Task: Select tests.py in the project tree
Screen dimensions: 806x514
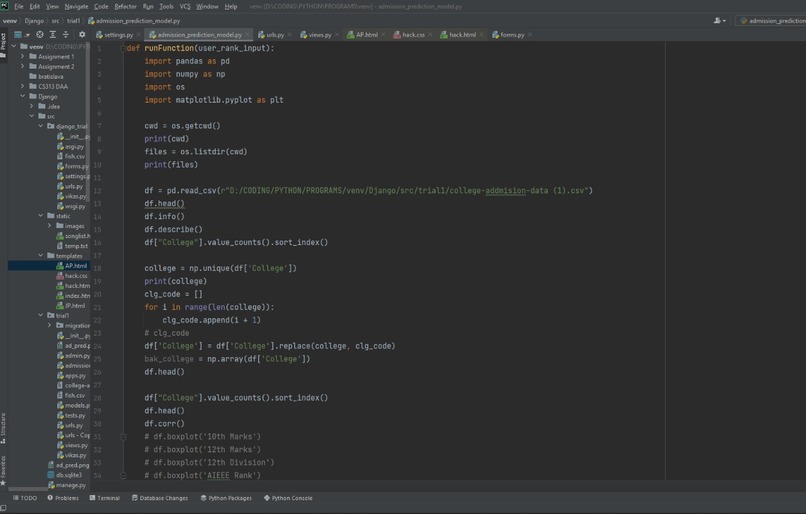Action: (71, 415)
